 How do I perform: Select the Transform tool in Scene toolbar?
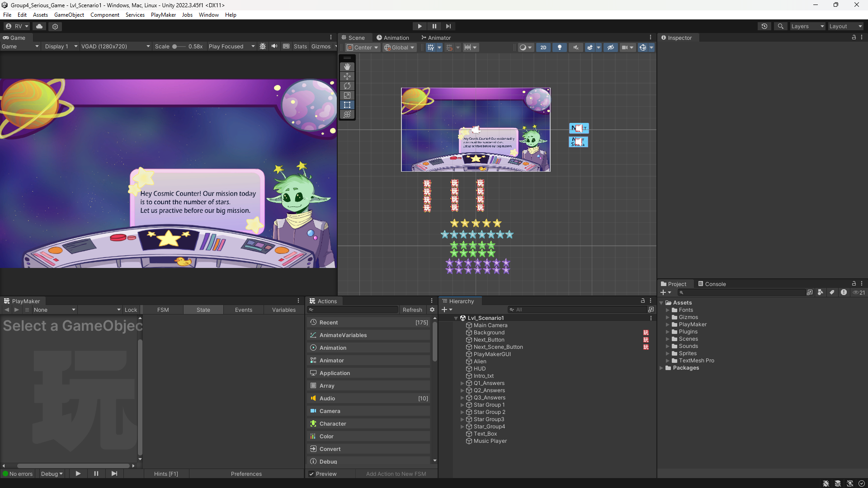pyautogui.click(x=347, y=114)
